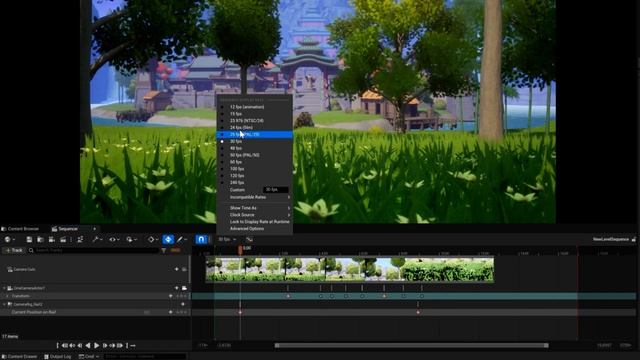Click the playhead marker on the timeline ruler
Image resolution: width=640 pixels, height=360 pixels.
(x=240, y=250)
